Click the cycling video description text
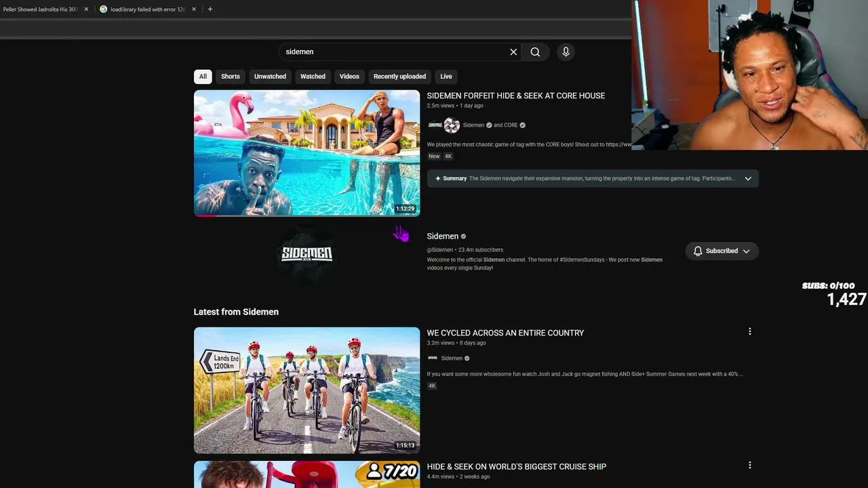 (585, 374)
